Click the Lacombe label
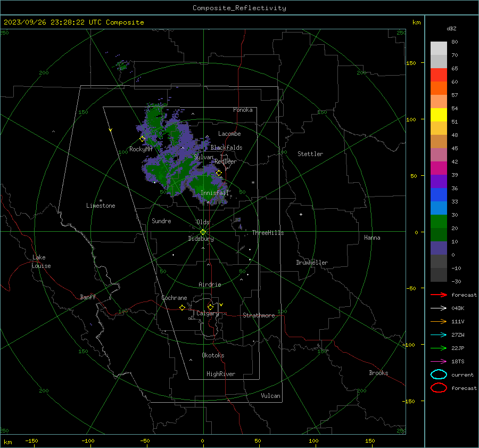 pos(229,134)
